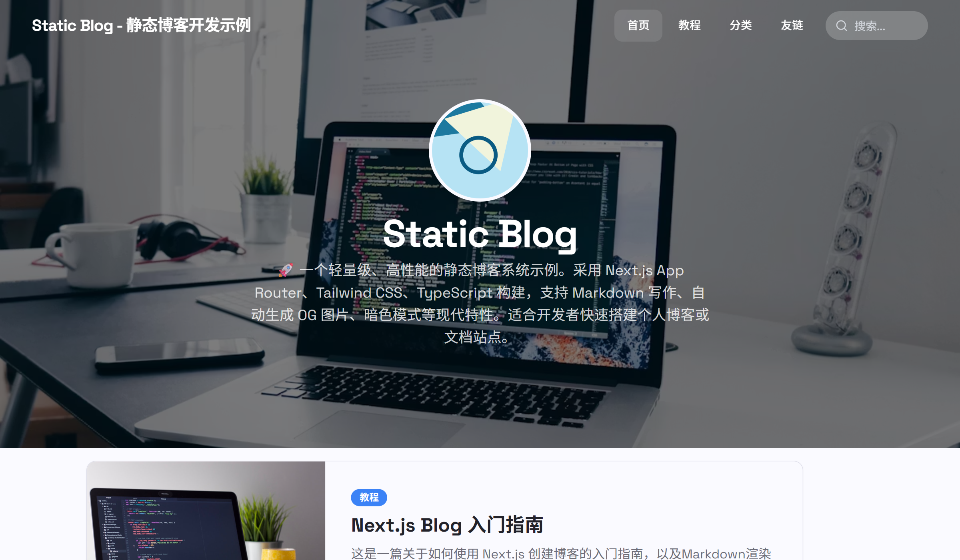Open the 分类 navigation item
This screenshot has height=560, width=960.
click(741, 26)
